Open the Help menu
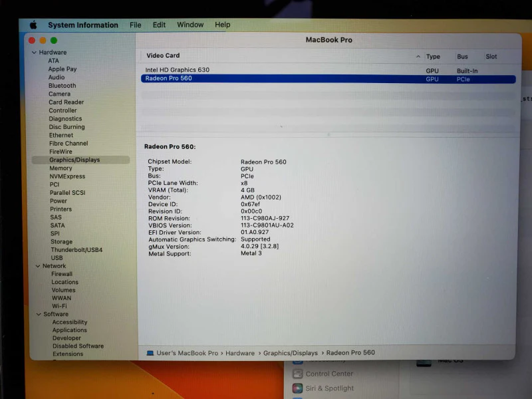The image size is (532, 399). 223,25
